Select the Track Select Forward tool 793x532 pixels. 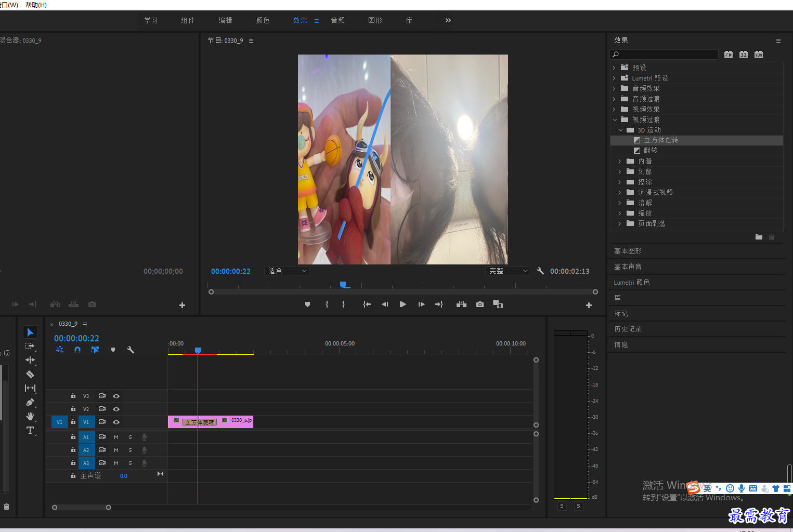click(30, 346)
